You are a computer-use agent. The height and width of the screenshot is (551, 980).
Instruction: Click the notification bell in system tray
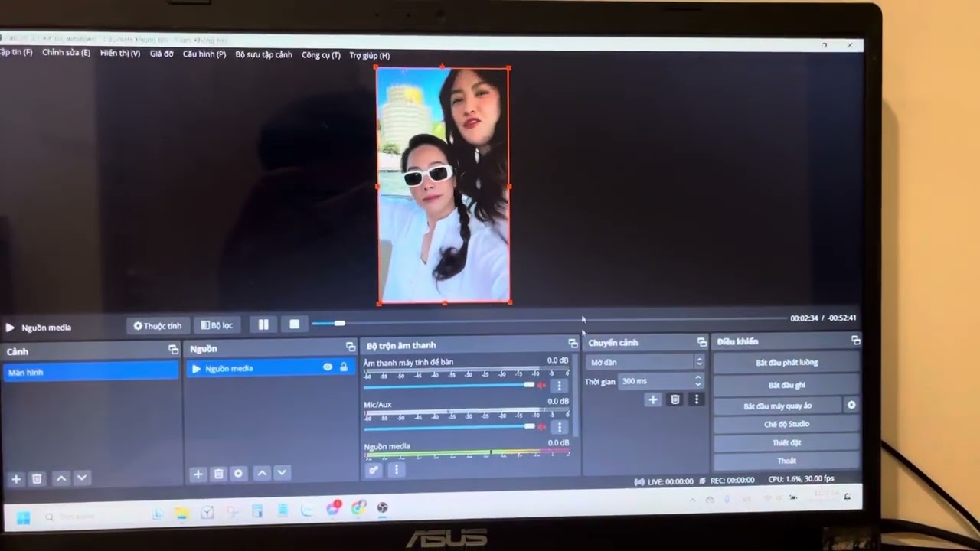847,497
